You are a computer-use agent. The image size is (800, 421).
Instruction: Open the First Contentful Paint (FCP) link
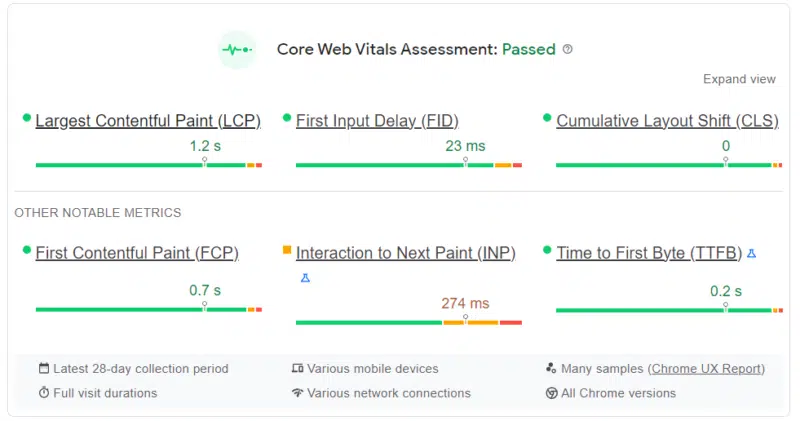tap(137, 253)
